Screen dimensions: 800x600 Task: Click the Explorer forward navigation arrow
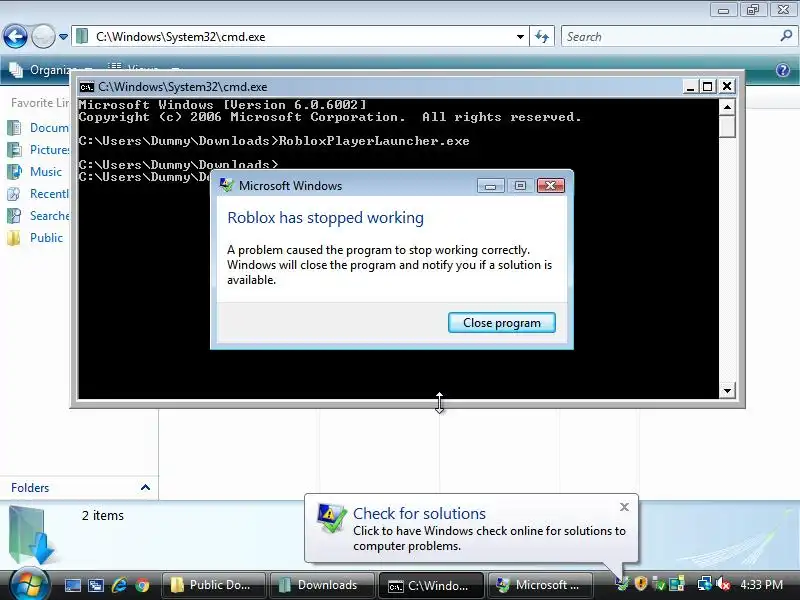click(x=43, y=37)
